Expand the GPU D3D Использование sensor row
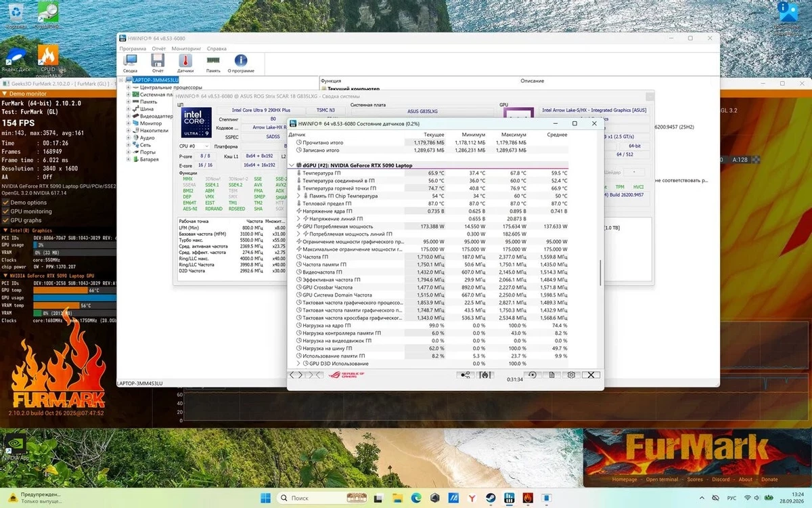The image size is (812, 508). pyautogui.click(x=298, y=364)
